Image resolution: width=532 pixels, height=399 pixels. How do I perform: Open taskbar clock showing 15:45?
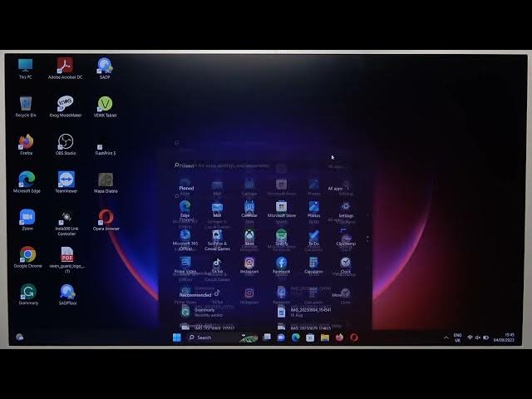pos(505,337)
